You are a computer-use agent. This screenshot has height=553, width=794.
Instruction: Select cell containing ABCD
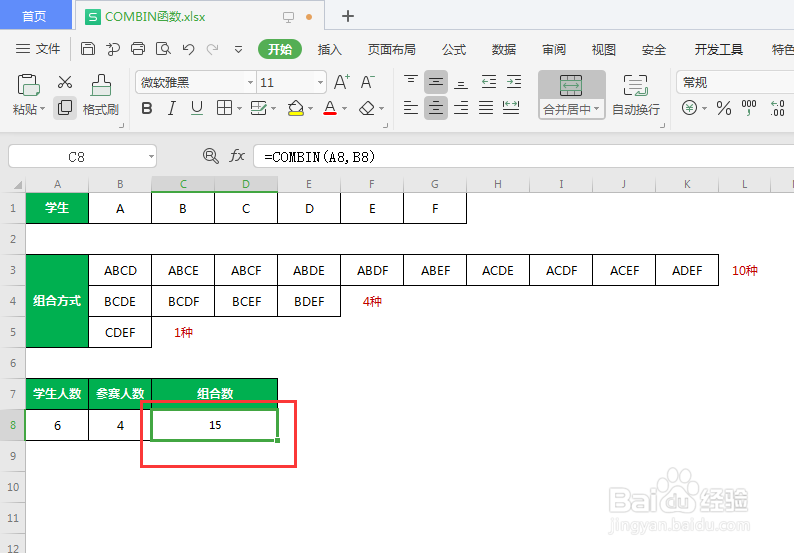pyautogui.click(x=120, y=270)
